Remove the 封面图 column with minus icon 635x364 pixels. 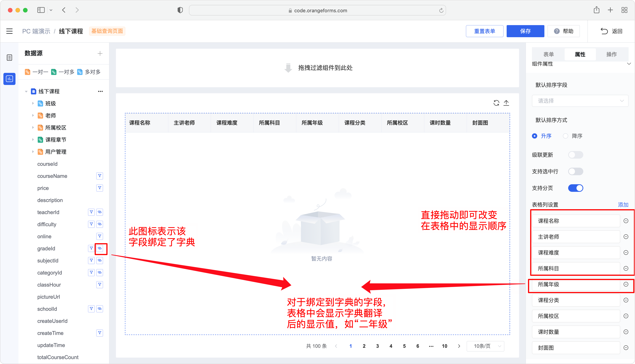pos(626,348)
